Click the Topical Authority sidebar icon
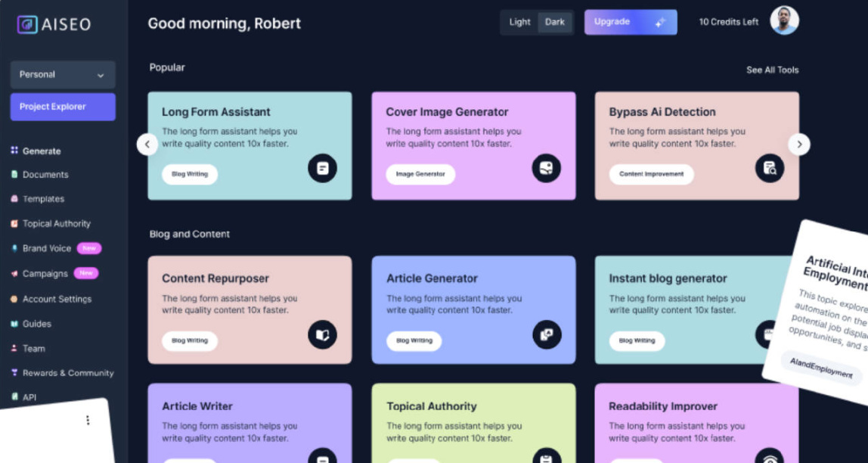868x463 pixels. (14, 224)
